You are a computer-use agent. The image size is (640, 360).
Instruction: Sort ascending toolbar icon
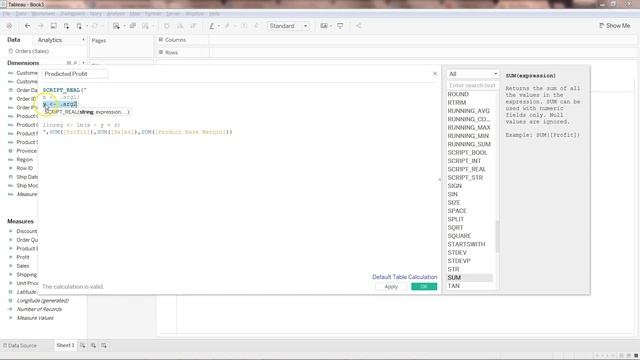point(180,26)
